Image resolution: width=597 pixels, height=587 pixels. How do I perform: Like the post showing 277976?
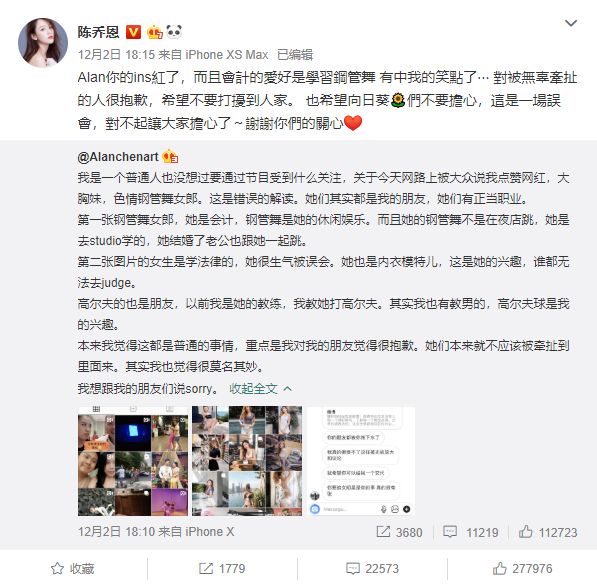click(522, 569)
